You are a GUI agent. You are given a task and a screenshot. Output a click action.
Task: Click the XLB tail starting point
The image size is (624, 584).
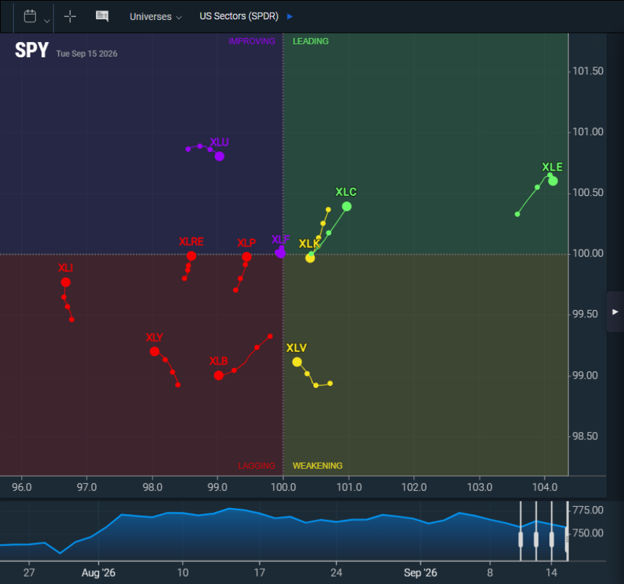click(270, 336)
